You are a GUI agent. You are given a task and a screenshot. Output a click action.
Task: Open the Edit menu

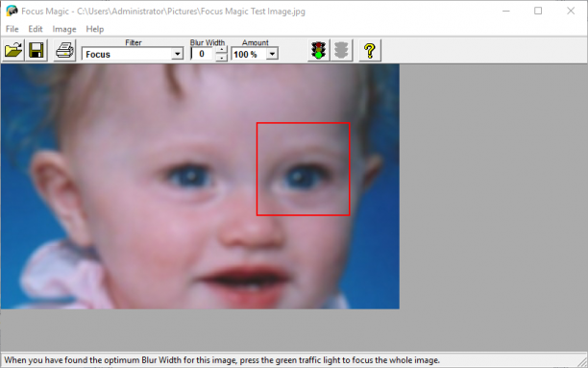(36, 29)
